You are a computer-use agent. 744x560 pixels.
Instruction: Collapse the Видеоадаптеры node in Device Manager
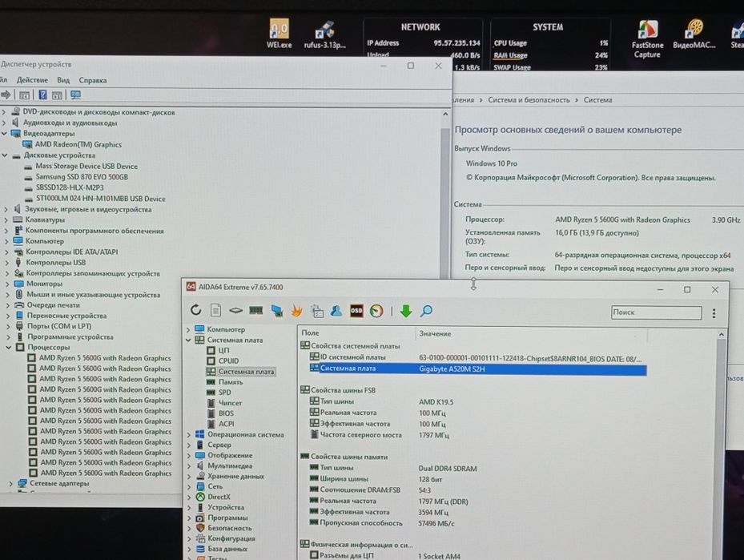point(4,133)
